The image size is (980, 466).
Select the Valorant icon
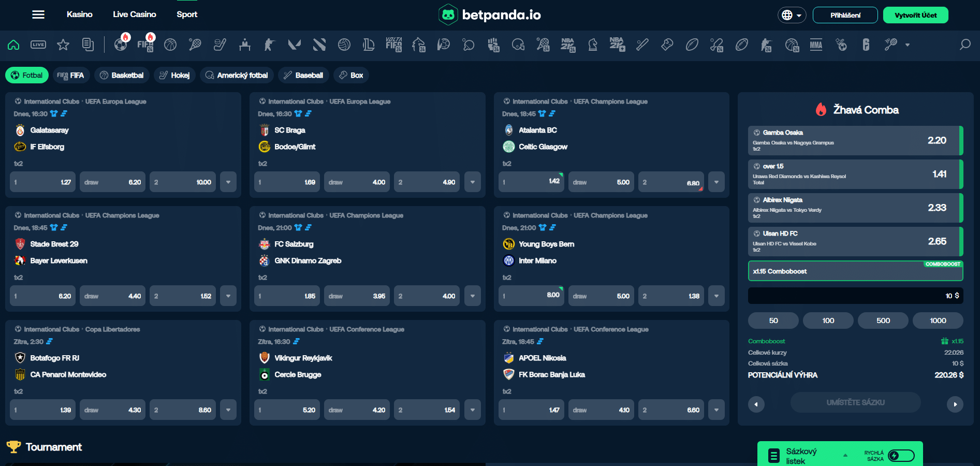[295, 45]
